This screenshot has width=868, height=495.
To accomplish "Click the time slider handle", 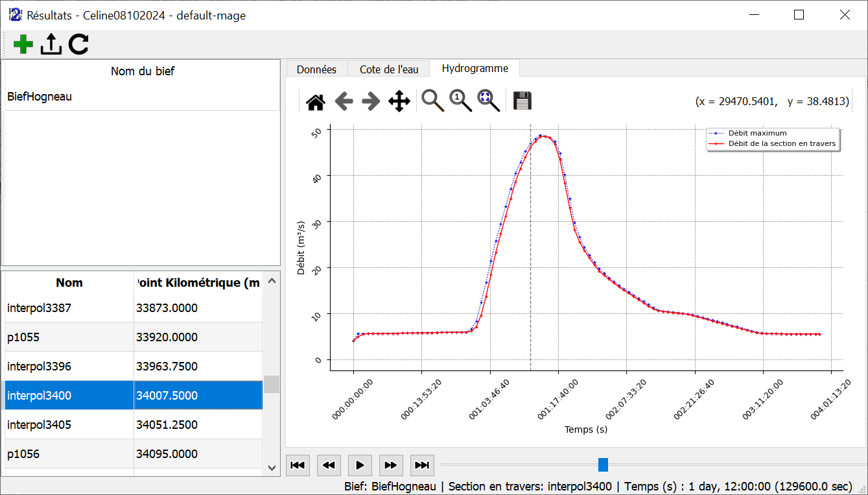I will click(x=603, y=465).
